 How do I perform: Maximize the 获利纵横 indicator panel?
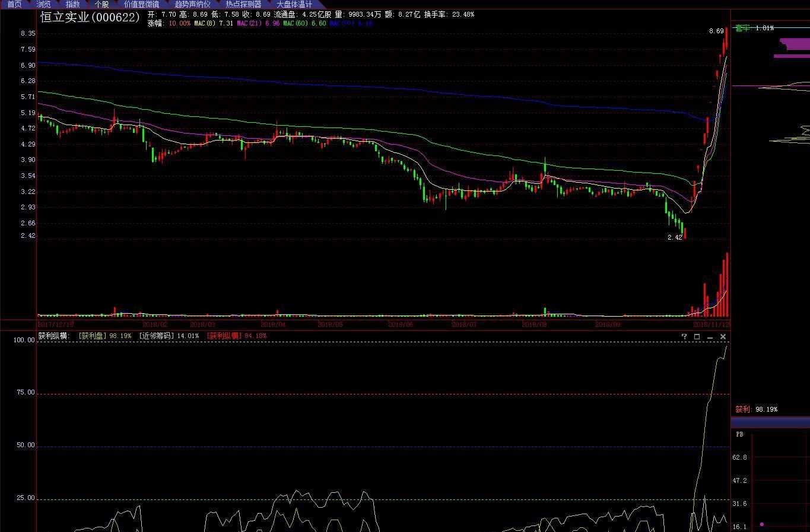[697, 336]
